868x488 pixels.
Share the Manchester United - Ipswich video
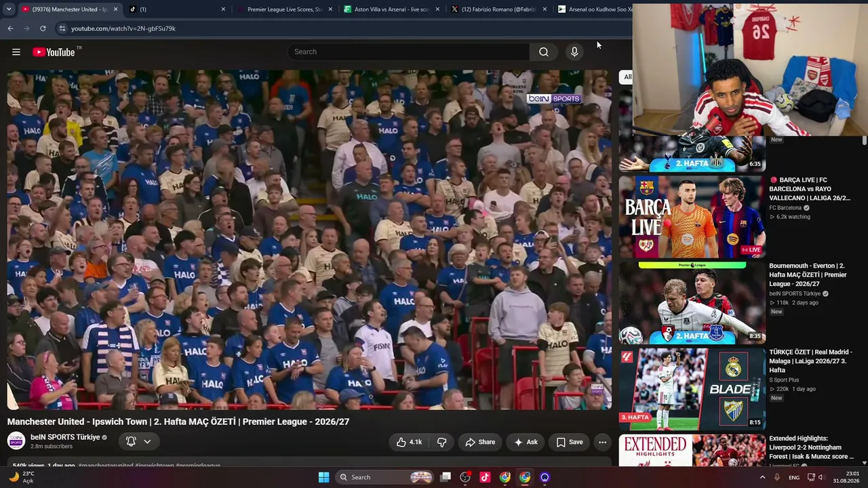[x=480, y=442]
